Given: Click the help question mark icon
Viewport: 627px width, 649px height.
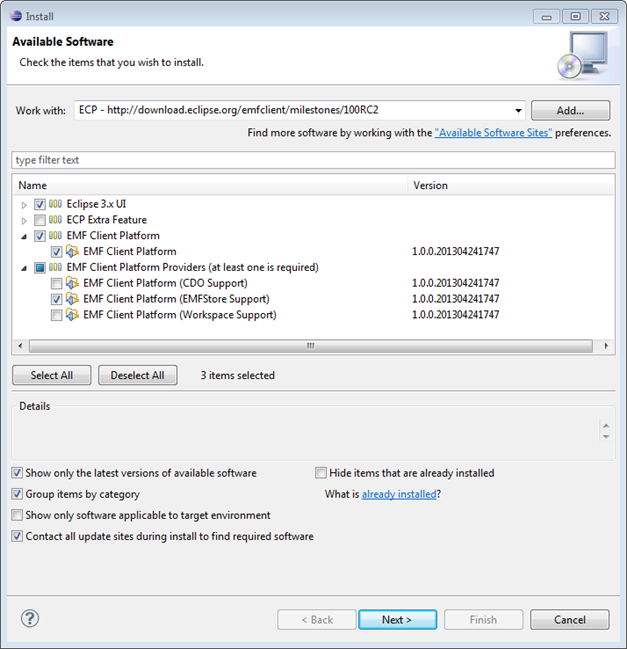Looking at the screenshot, I should click(30, 619).
